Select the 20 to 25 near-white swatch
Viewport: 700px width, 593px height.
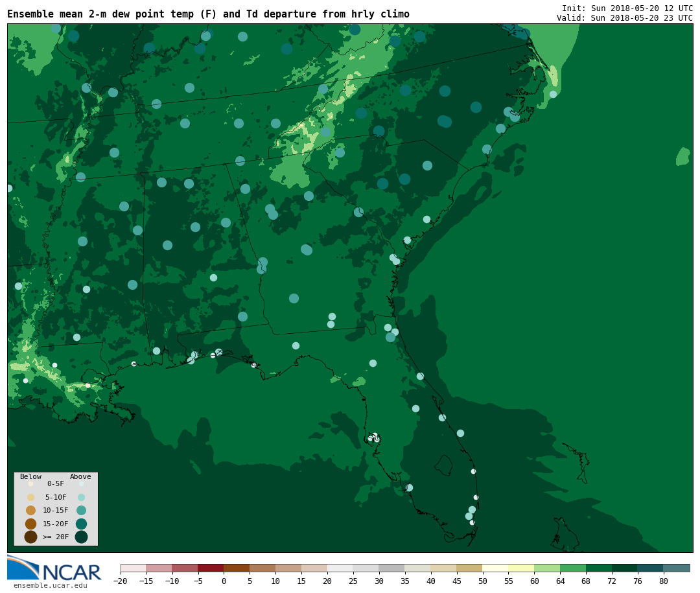(341, 568)
